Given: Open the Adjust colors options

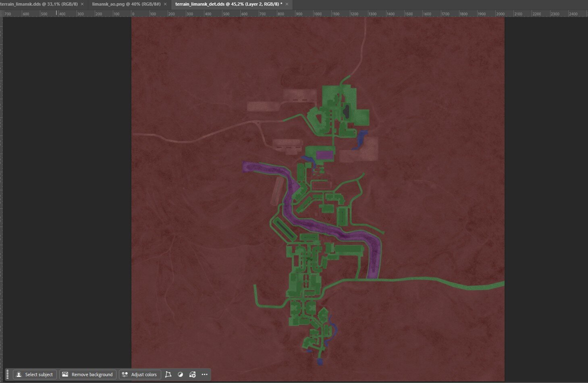Looking at the screenshot, I should click(x=140, y=375).
